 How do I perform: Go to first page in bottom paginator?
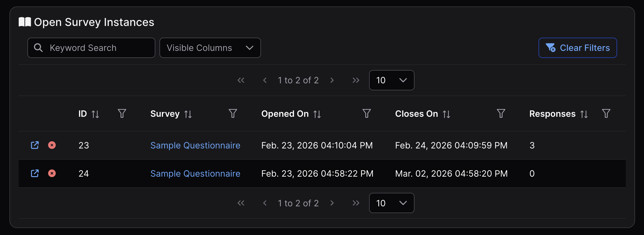[241, 203]
